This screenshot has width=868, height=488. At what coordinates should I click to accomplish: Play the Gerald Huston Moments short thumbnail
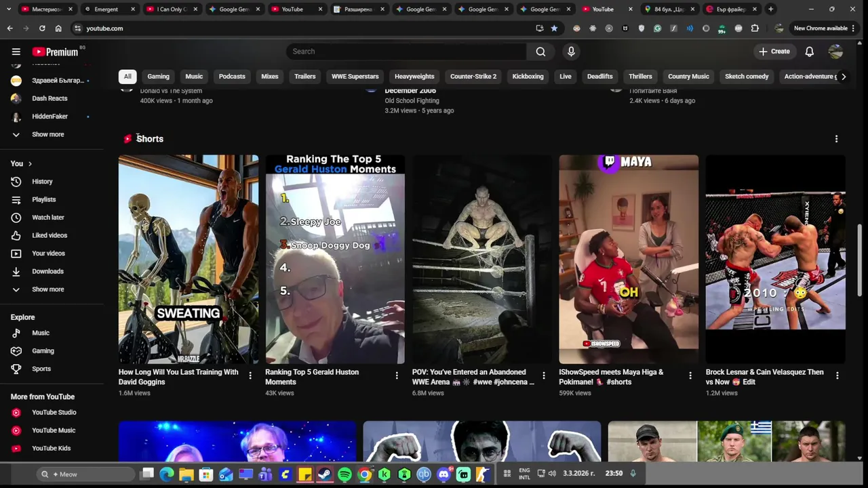(335, 260)
